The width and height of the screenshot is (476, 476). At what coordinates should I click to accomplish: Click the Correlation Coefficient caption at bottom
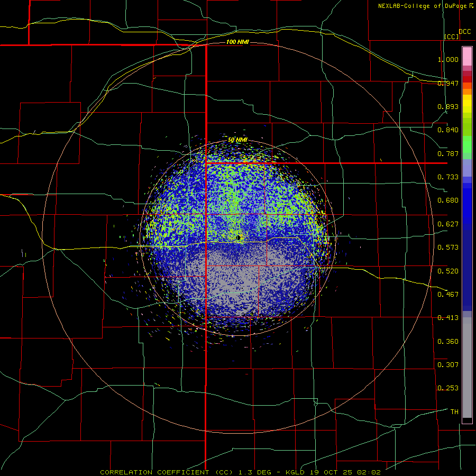[240, 472]
